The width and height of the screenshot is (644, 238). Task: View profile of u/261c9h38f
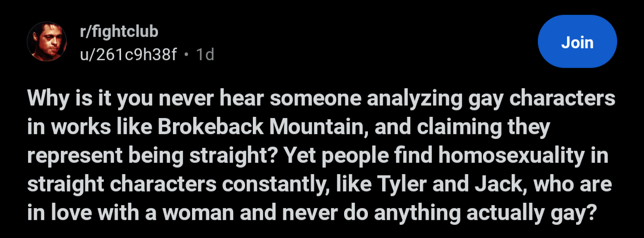coord(128,54)
